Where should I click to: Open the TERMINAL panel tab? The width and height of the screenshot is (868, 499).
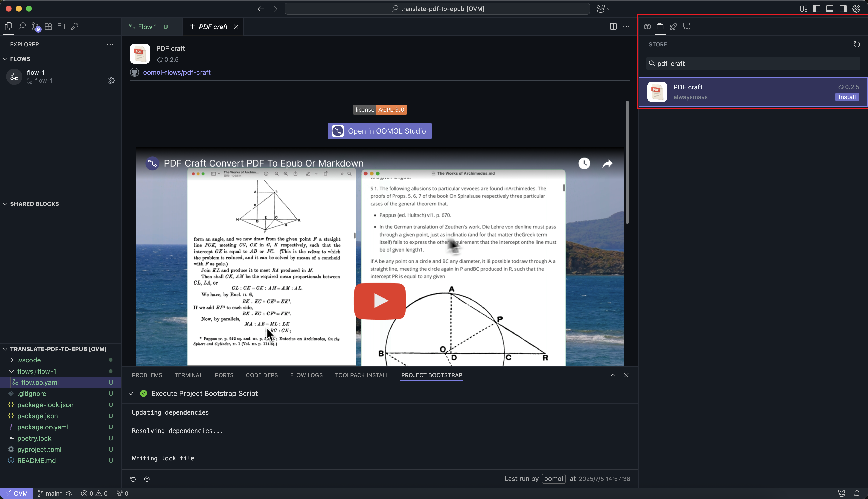[x=189, y=375]
